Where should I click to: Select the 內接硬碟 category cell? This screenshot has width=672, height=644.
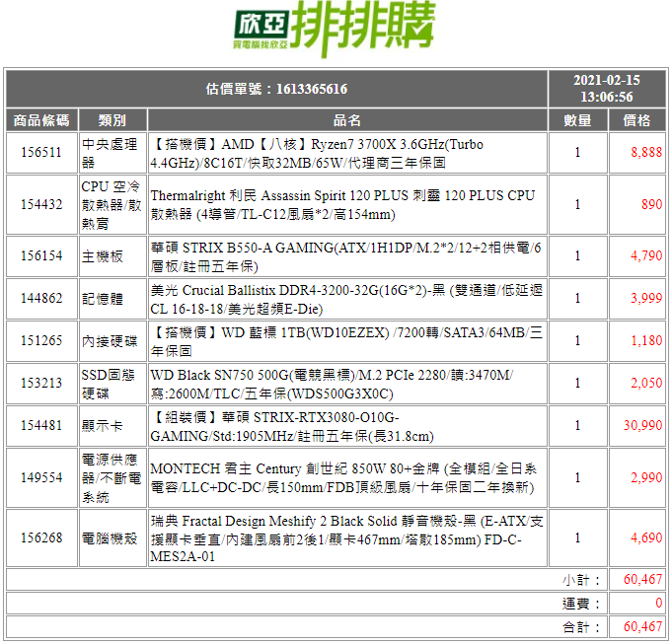point(112,341)
